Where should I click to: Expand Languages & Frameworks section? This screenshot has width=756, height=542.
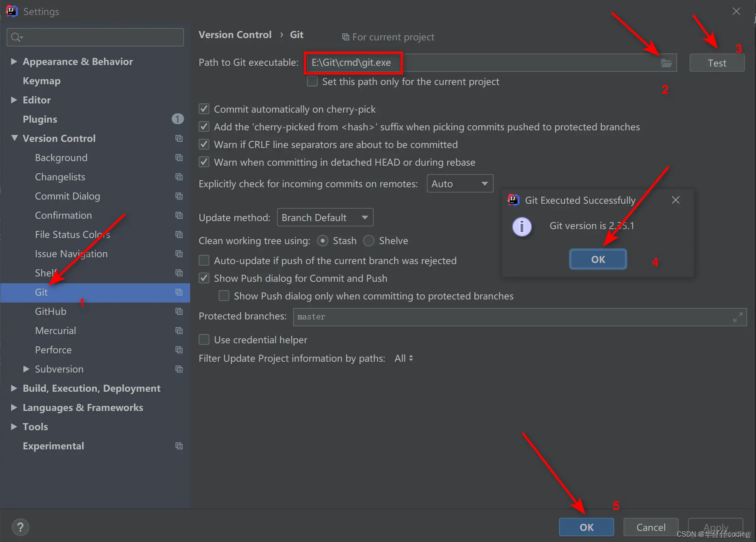(x=14, y=407)
